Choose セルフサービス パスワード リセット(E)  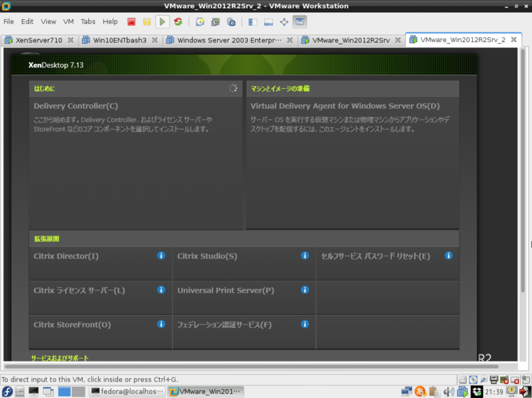376,256
